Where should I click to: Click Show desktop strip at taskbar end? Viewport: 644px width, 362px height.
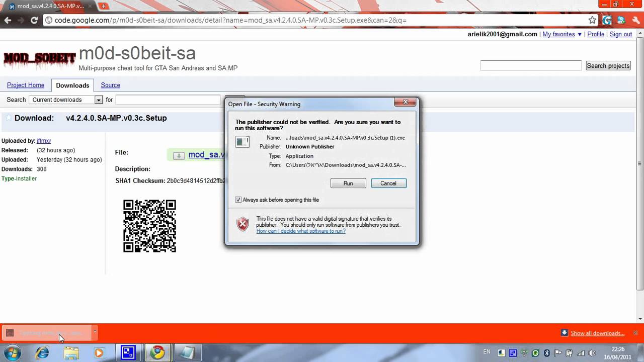click(640, 353)
